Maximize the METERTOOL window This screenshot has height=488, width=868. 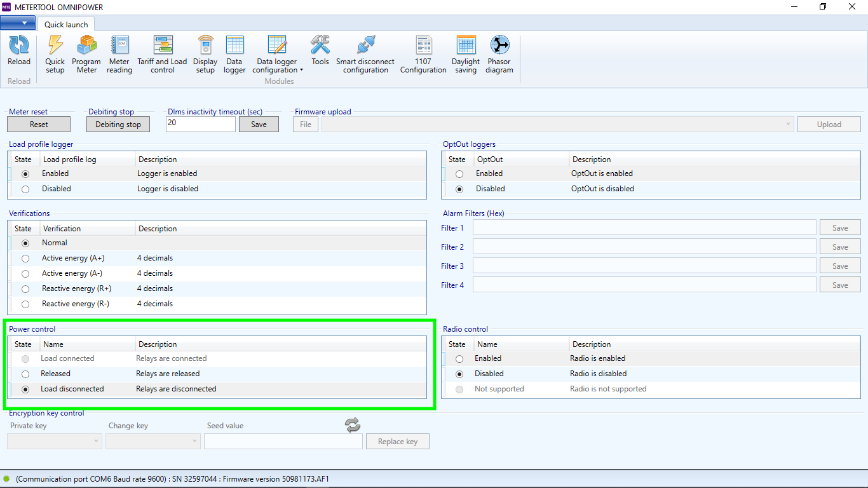click(823, 7)
